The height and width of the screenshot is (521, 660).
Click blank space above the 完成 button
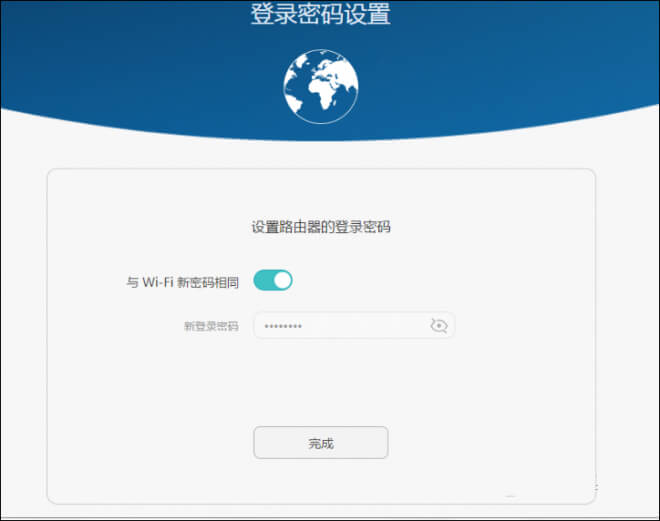(x=321, y=383)
